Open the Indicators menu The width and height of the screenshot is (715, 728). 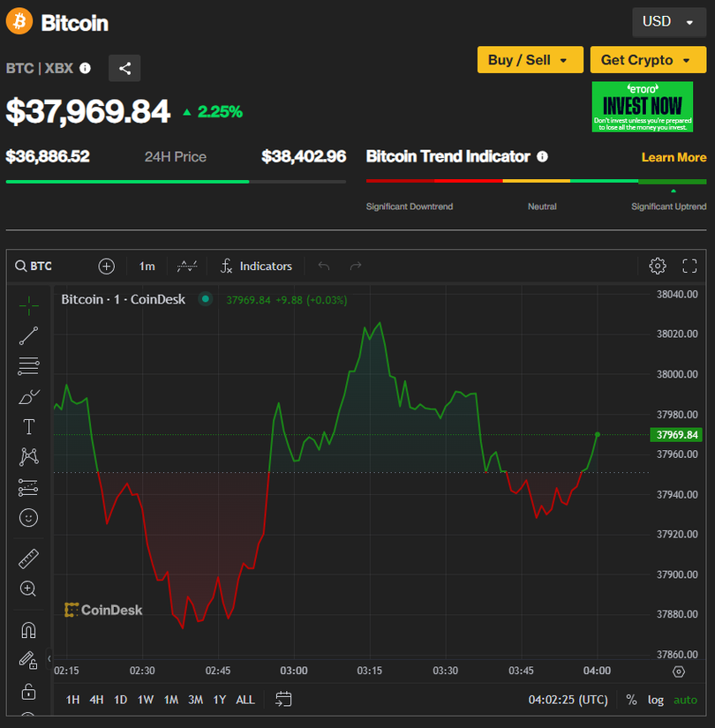tap(256, 266)
